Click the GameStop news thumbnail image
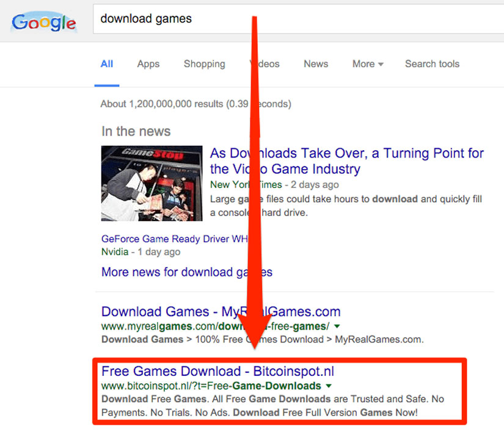The image size is (504, 437). click(152, 183)
